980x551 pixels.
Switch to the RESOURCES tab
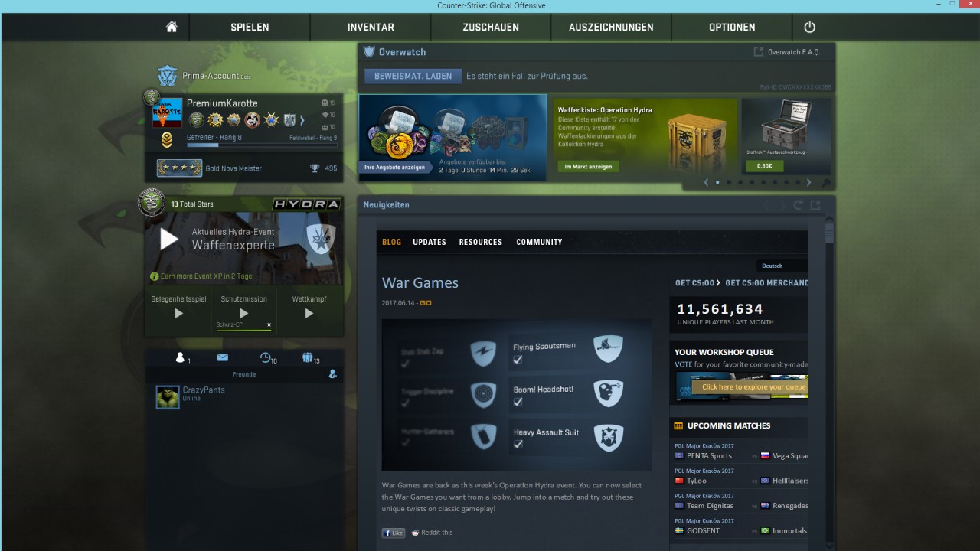pos(481,242)
